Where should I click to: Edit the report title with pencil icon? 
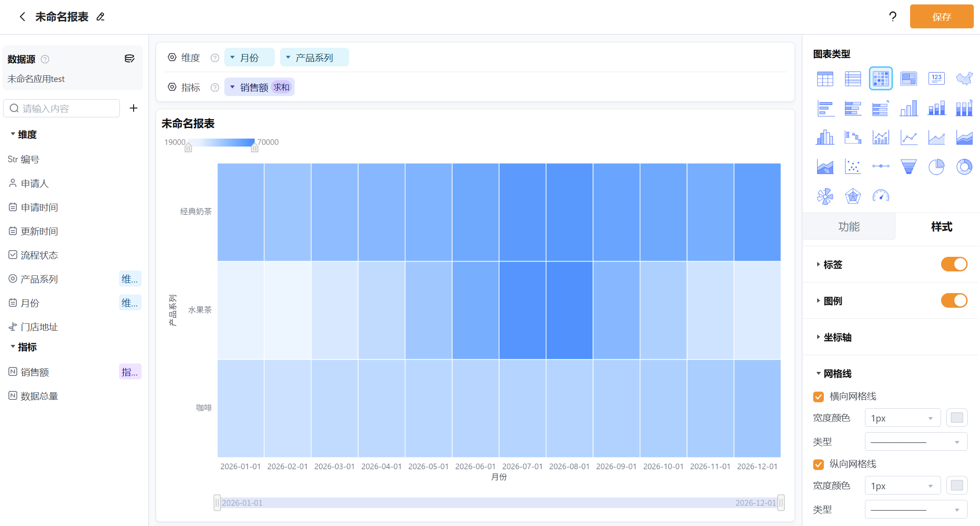100,17
